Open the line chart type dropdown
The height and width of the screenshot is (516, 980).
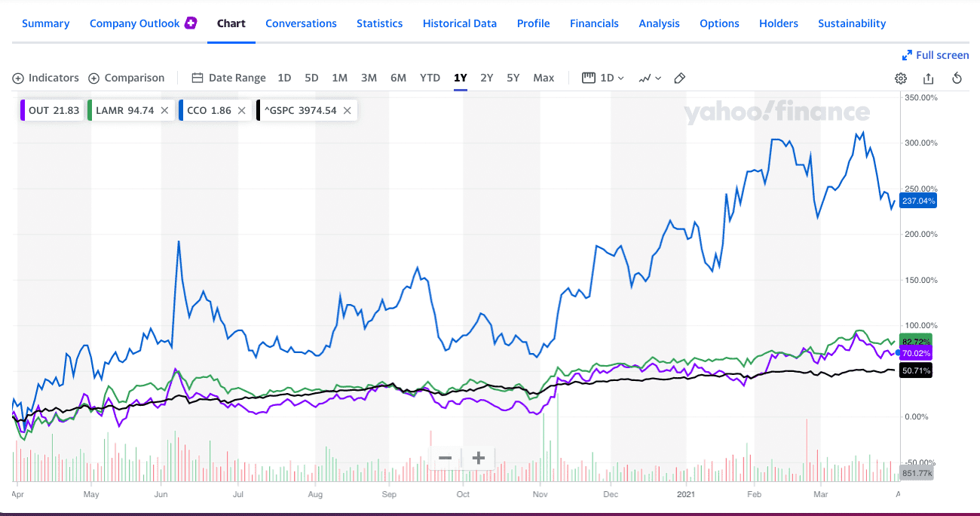[650, 78]
